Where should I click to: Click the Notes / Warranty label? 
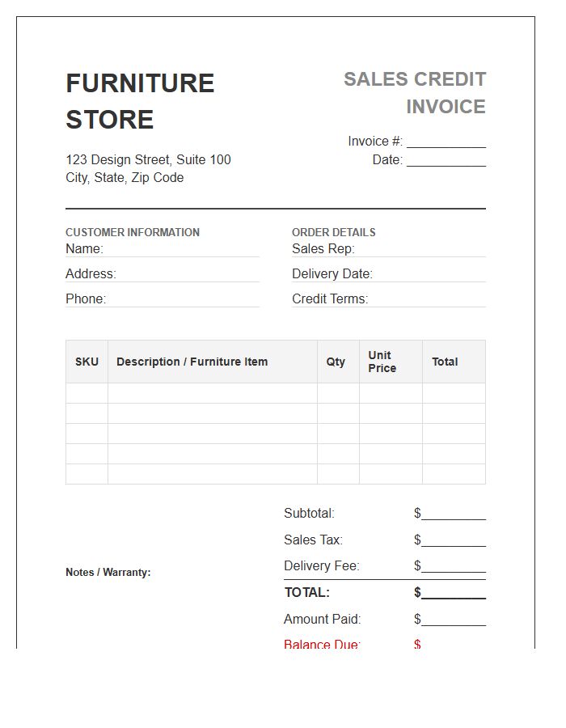tap(108, 573)
